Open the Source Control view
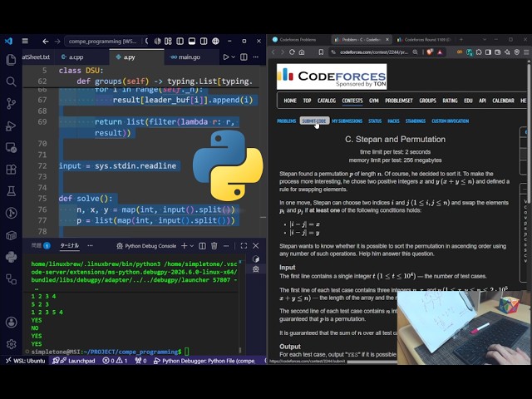Screen dimensions: 532x399 [x=11, y=103]
